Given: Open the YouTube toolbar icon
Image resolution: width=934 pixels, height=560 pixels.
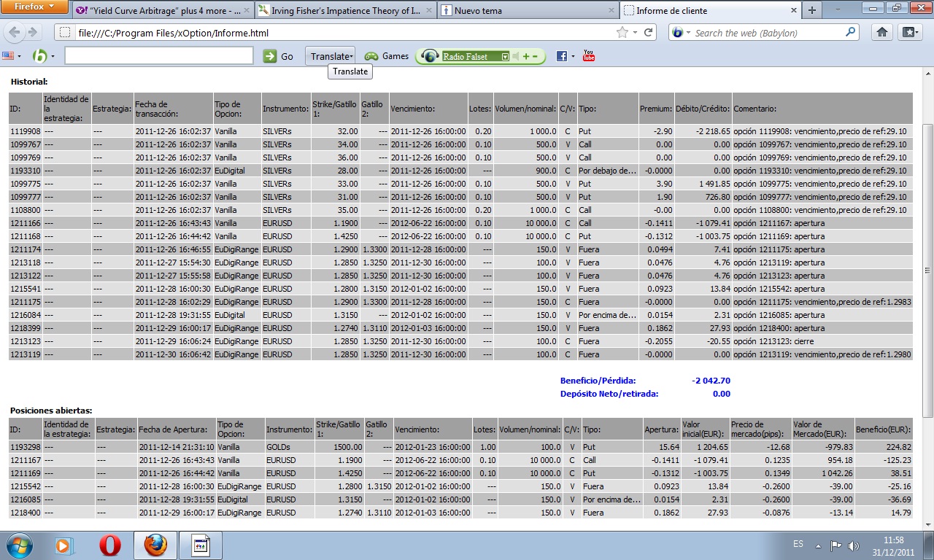Looking at the screenshot, I should click(588, 56).
